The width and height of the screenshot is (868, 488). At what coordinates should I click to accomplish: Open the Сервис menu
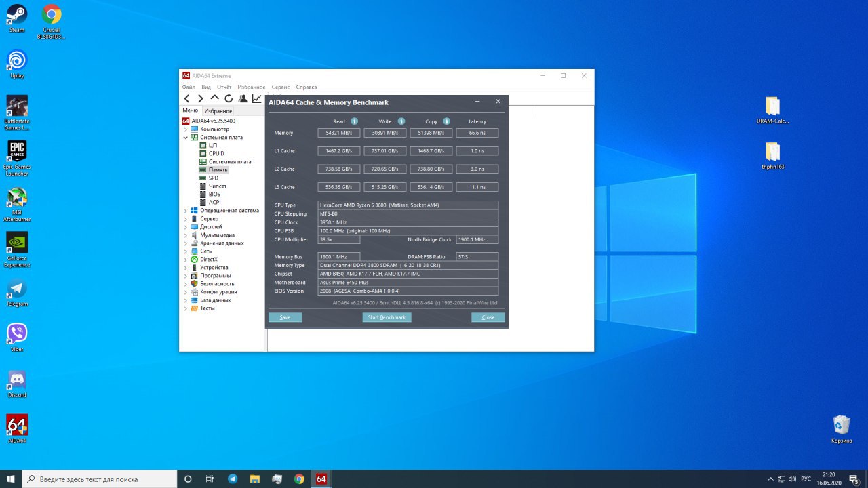[281, 87]
